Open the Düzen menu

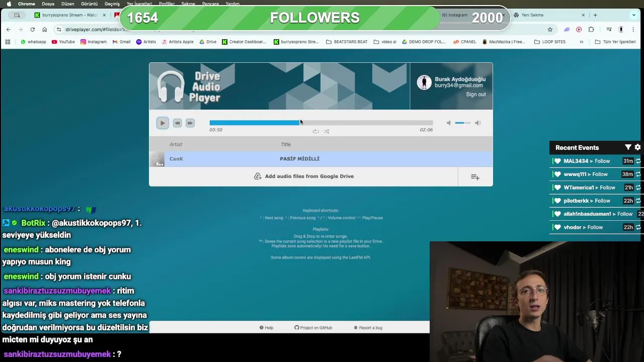(x=67, y=4)
